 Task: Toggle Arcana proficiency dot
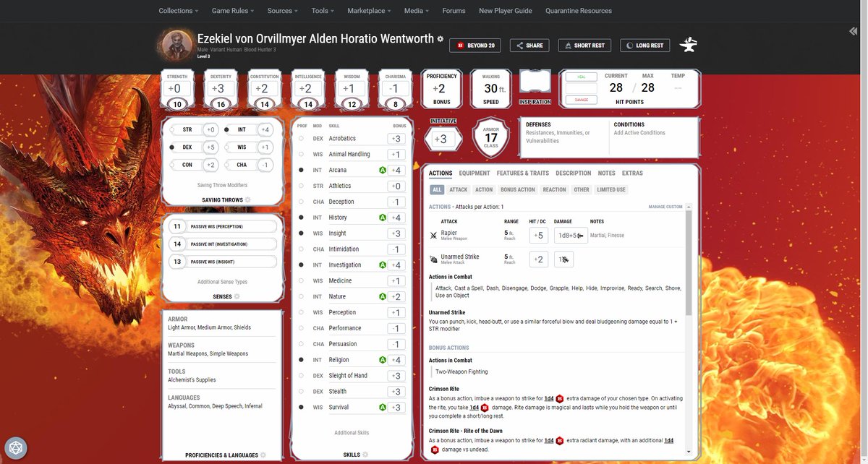301,170
